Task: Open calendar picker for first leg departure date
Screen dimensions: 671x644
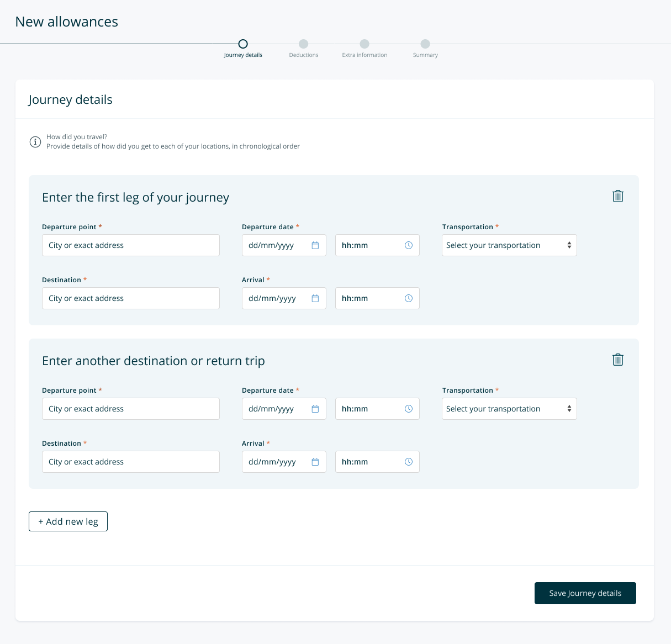Action: tap(315, 245)
